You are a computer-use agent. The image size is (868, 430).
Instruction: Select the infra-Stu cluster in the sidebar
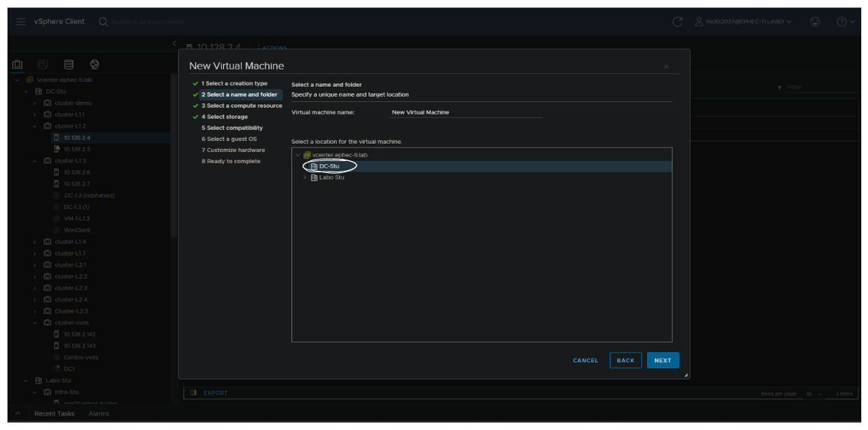(x=67, y=392)
